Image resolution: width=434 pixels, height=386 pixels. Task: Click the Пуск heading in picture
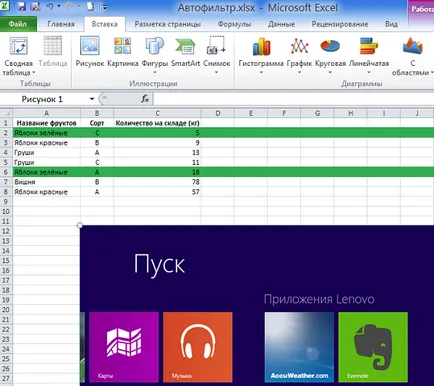point(159,265)
